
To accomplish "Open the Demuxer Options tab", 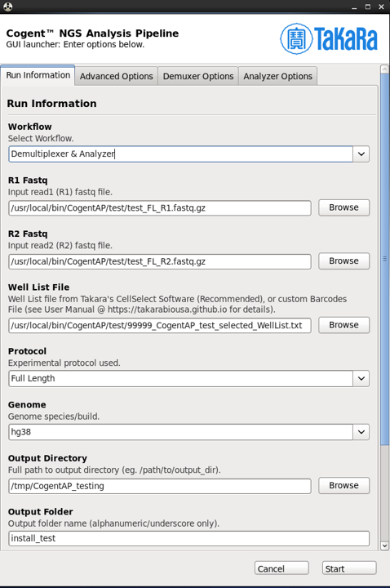I will (198, 76).
